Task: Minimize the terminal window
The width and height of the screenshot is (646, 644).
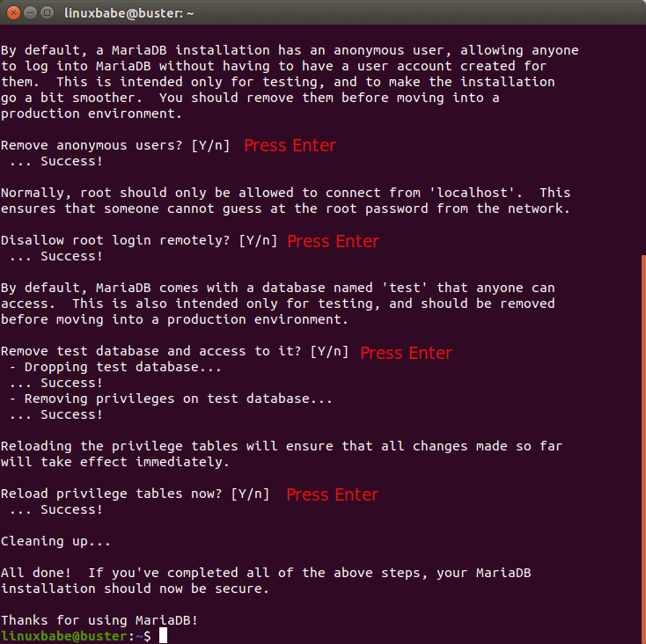Action: [x=31, y=13]
